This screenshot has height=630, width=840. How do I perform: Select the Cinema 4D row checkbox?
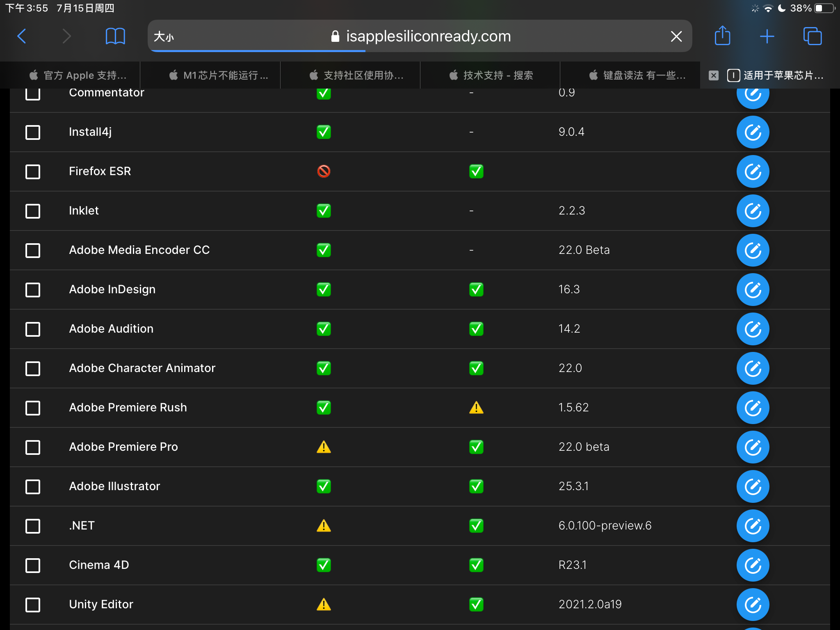coord(33,565)
